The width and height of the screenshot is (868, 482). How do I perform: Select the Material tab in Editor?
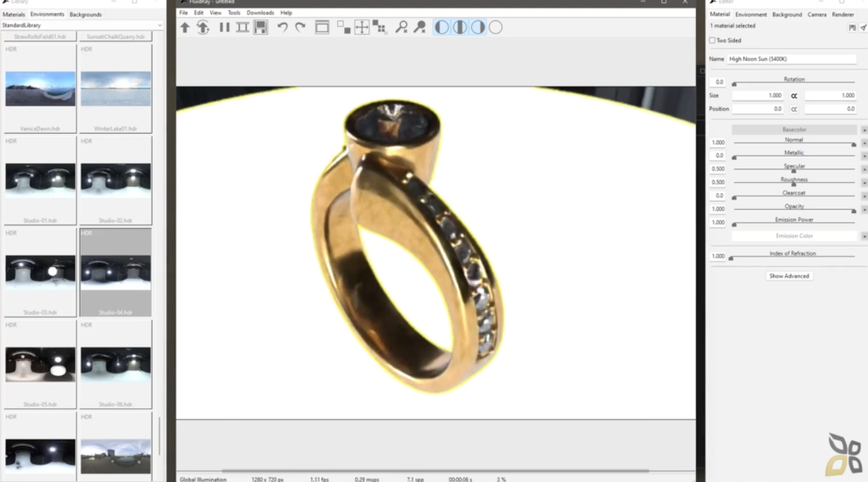720,14
